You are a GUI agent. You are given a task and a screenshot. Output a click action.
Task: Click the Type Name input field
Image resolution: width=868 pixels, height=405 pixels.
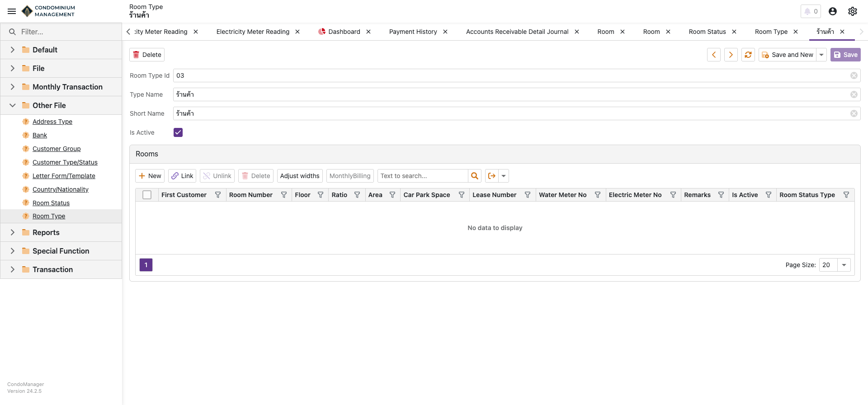coord(511,94)
